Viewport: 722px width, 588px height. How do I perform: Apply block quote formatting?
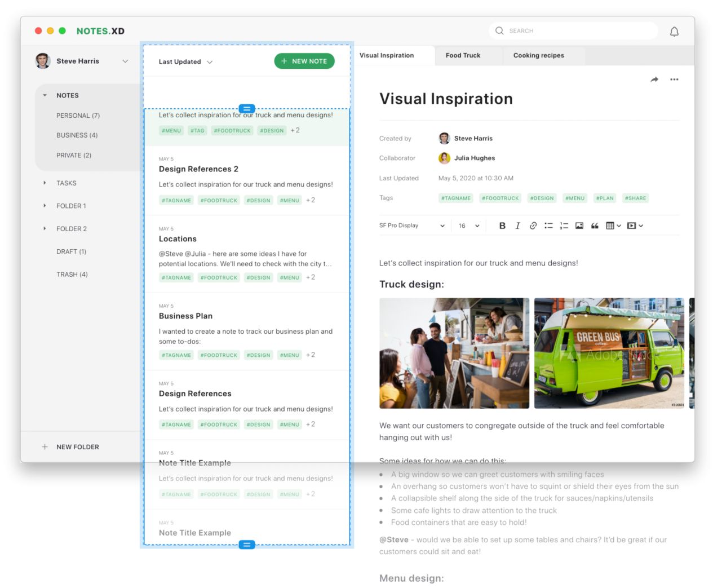tap(595, 226)
